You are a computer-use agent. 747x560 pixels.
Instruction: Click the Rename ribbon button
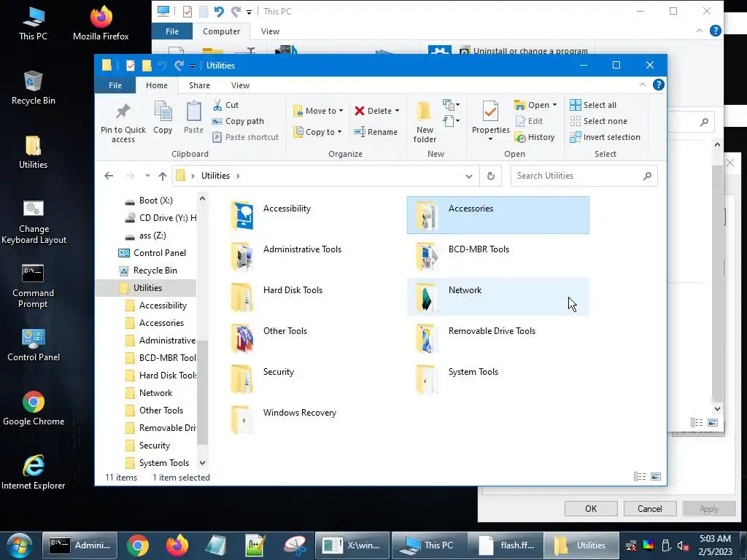376,132
